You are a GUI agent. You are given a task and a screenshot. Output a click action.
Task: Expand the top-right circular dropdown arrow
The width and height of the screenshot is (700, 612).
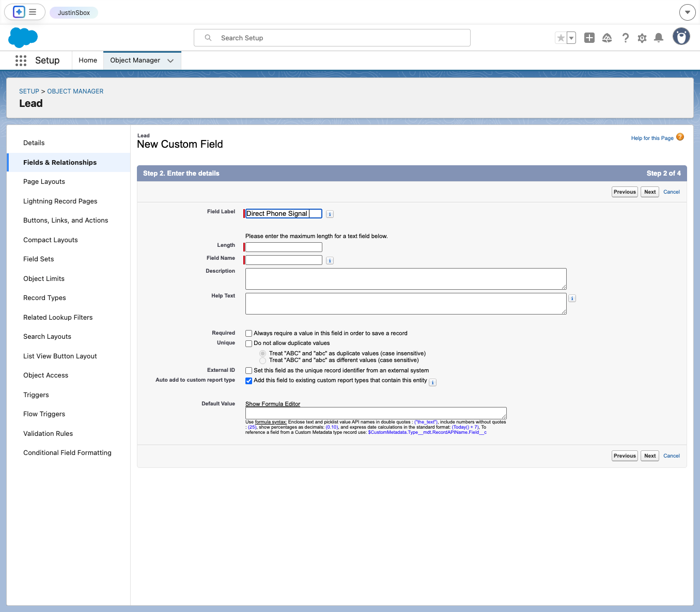pyautogui.click(x=687, y=12)
